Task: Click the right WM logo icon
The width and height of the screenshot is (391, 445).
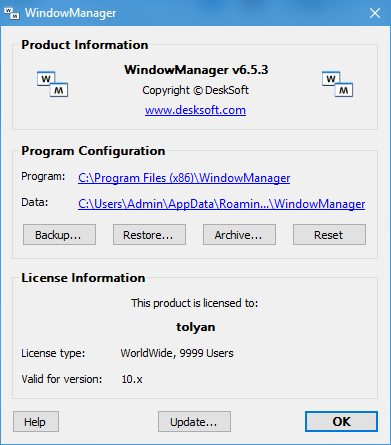Action: coord(337,84)
